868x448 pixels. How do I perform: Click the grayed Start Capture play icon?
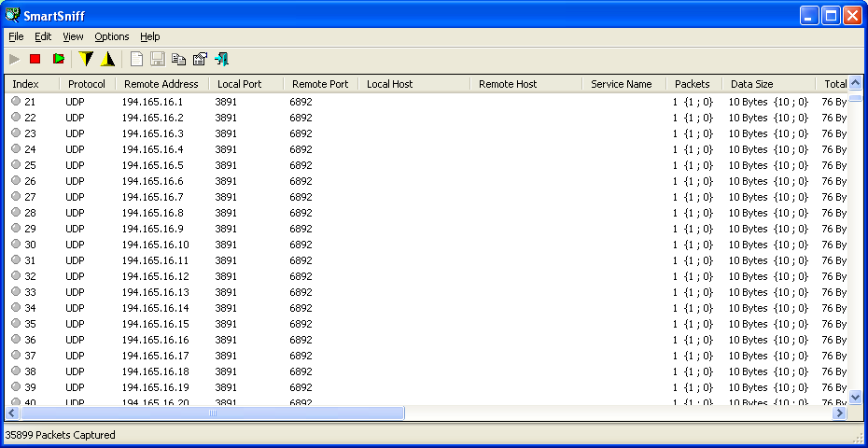point(15,59)
